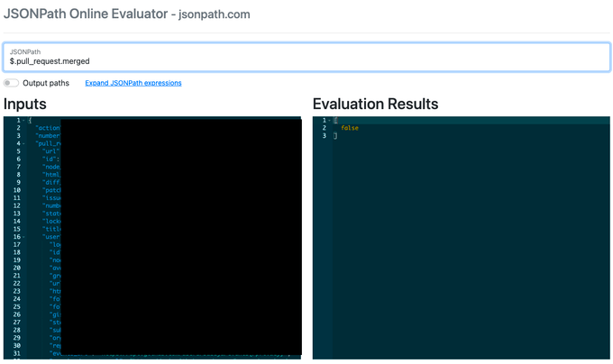The height and width of the screenshot is (364, 613).
Task: Select line number 2 in Inputs gutter
Action: click(17, 128)
